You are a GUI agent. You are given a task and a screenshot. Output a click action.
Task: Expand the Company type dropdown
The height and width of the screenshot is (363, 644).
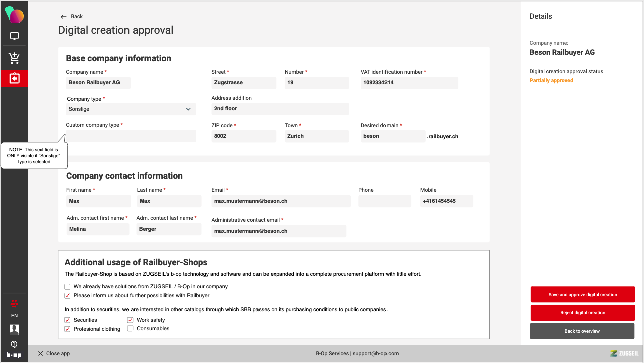131,109
